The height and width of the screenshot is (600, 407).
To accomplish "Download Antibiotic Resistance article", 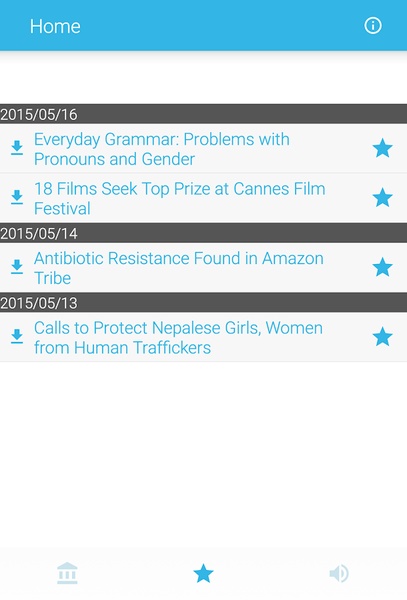I will (x=17, y=267).
